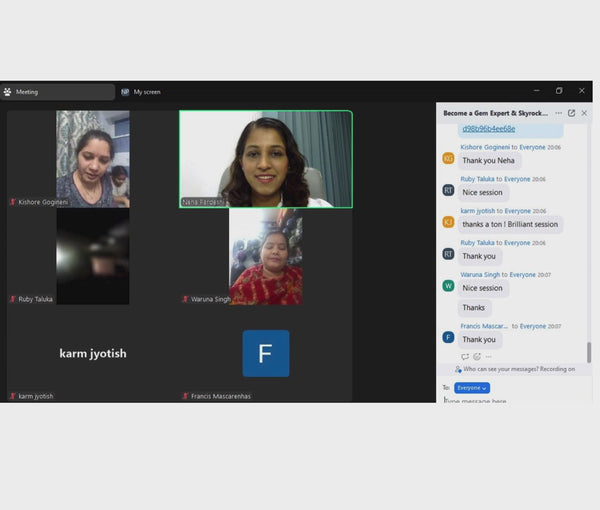Click the thanks a ton Brilliant session message
This screenshot has width=600, height=510.
[510, 225]
